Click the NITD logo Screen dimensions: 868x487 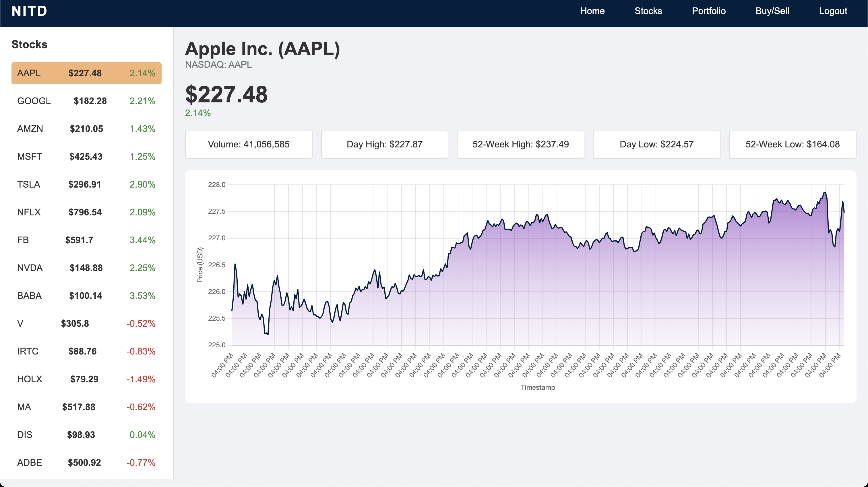pos(29,11)
